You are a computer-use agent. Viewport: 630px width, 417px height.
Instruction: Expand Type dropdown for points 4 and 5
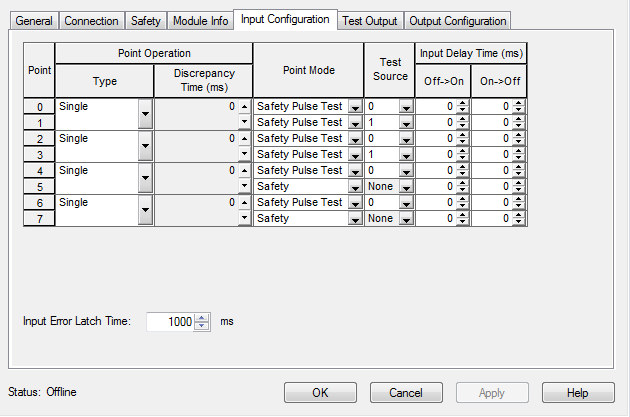(146, 178)
